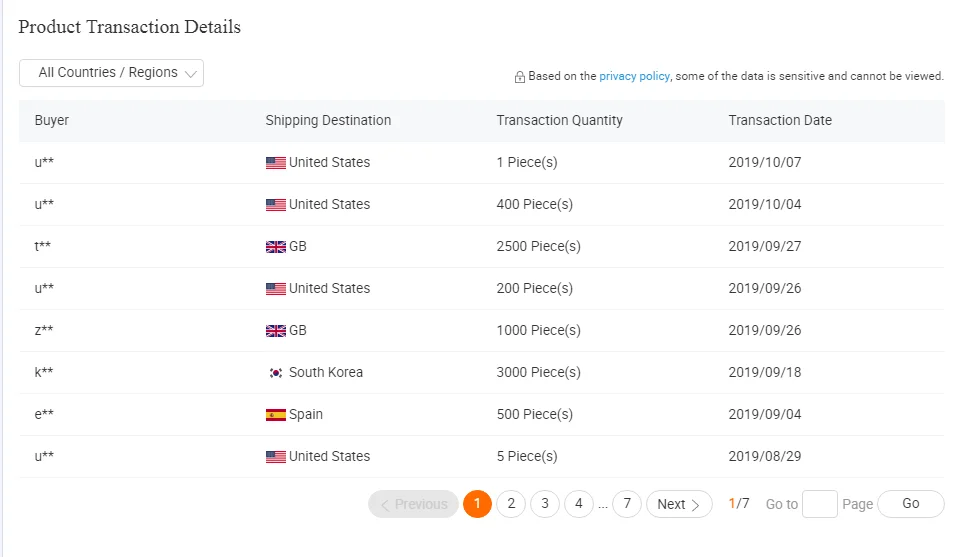Viewport: 955px width, 557px height.
Task: Click the Previous page button
Action: pos(413,504)
